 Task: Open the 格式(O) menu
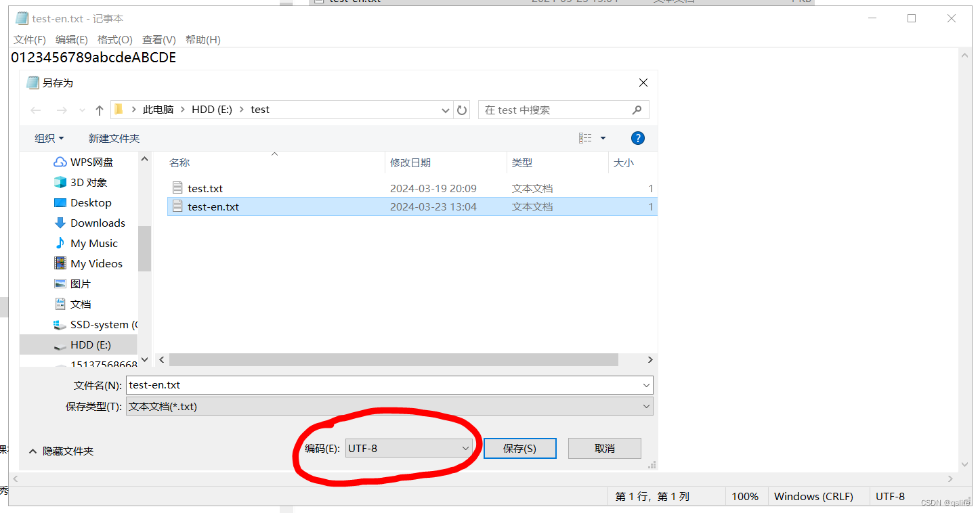115,40
